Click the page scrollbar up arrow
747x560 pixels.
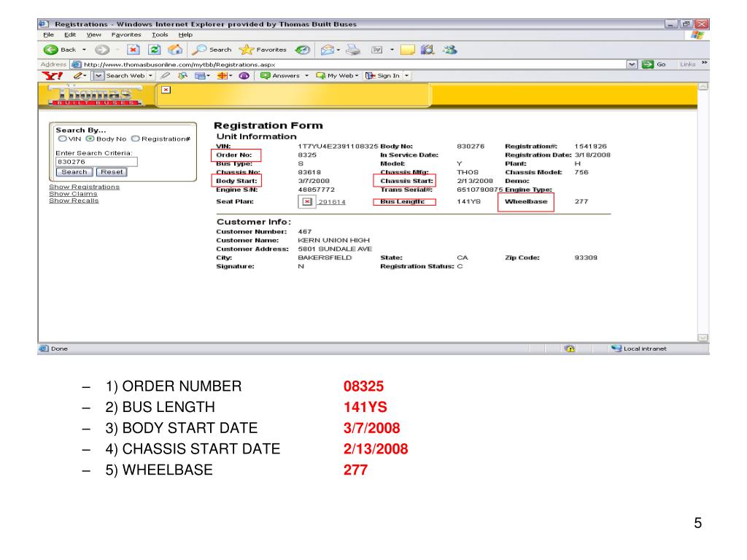coord(703,87)
